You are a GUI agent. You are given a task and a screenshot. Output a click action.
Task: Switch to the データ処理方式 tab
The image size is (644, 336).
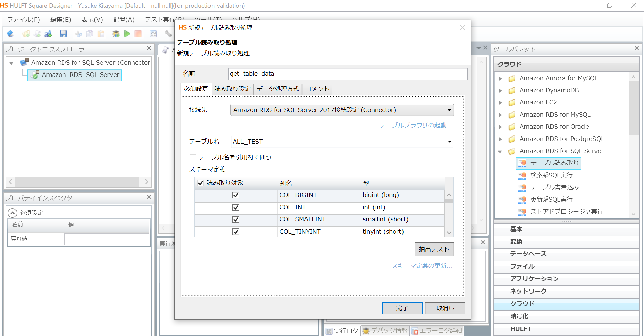pos(278,89)
